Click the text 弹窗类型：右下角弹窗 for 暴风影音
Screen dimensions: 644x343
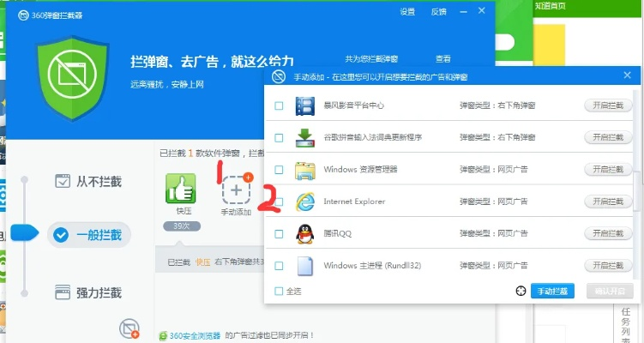497,105
